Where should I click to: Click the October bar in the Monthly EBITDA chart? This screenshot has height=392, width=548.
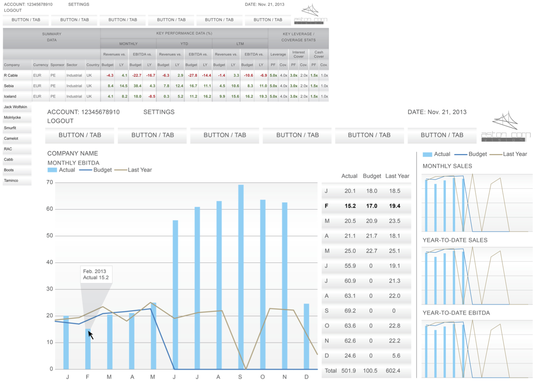tap(263, 284)
